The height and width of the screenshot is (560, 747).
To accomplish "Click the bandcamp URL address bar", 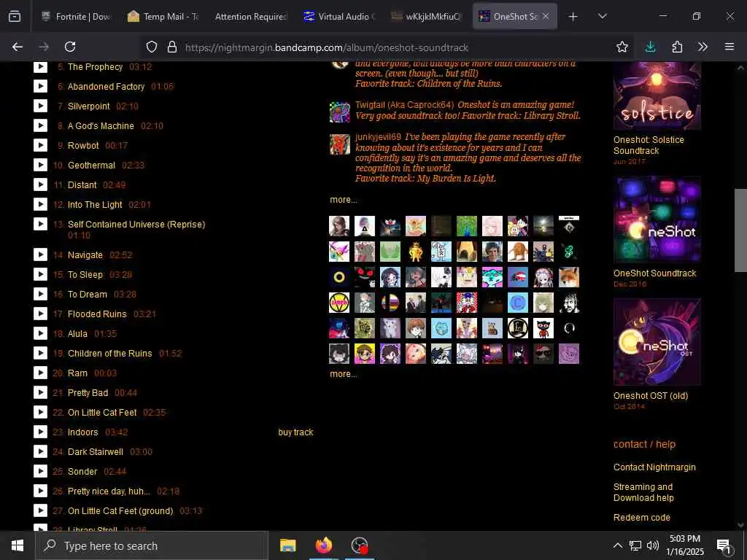I will [x=327, y=47].
